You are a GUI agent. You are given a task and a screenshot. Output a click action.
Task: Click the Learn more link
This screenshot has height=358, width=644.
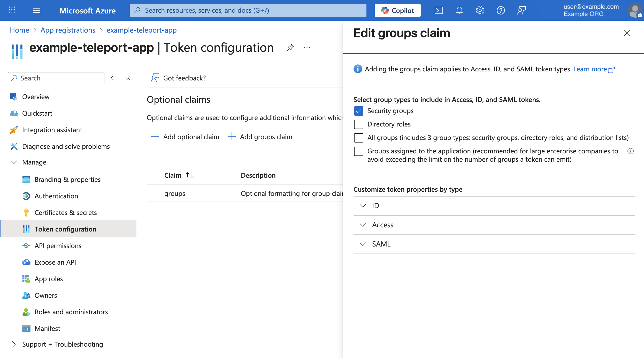591,69
